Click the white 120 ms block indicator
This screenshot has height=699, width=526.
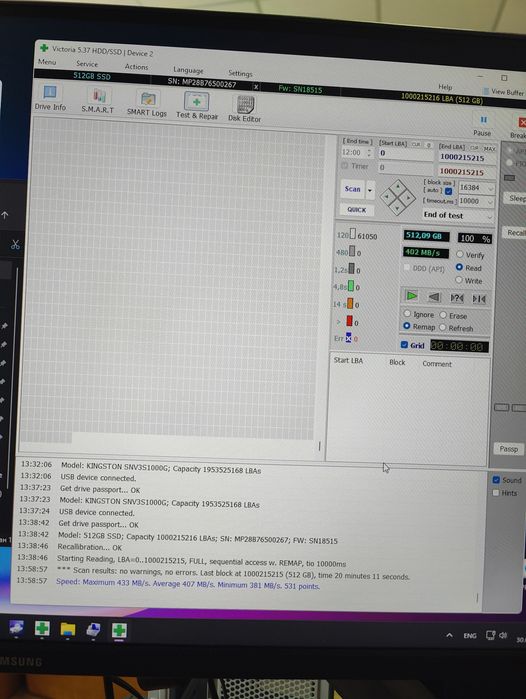pos(353,234)
